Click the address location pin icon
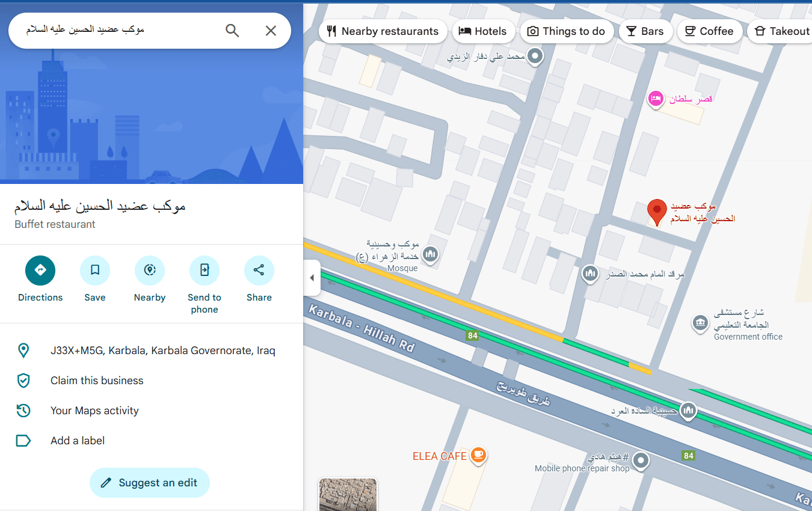This screenshot has width=812, height=511. pos(23,350)
